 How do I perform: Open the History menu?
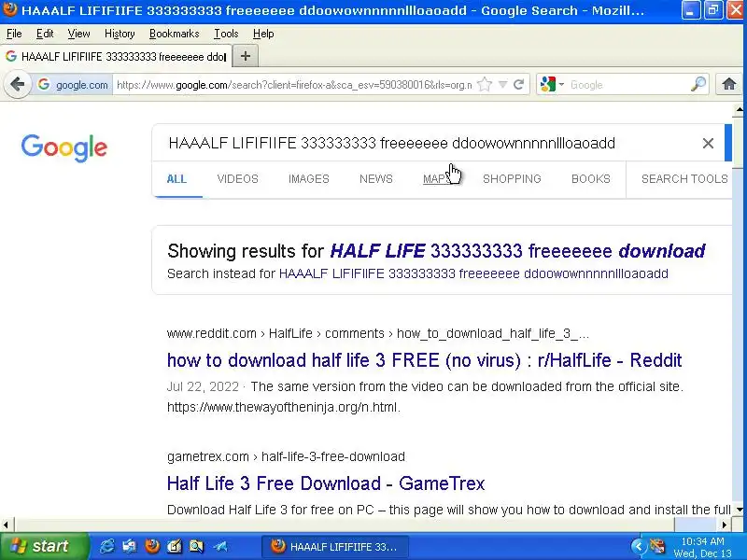pos(120,34)
